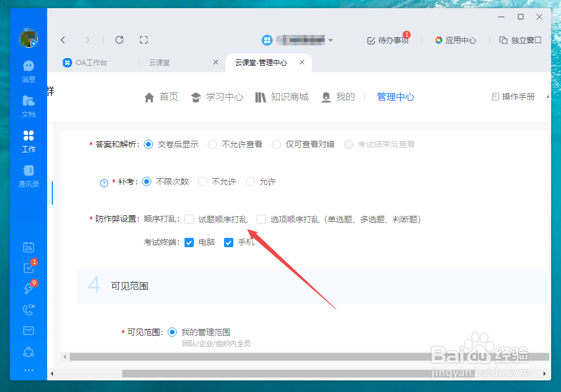Open the organization structure sidebar icon
Image resolution: width=561 pixels, height=392 pixels.
tap(29, 352)
